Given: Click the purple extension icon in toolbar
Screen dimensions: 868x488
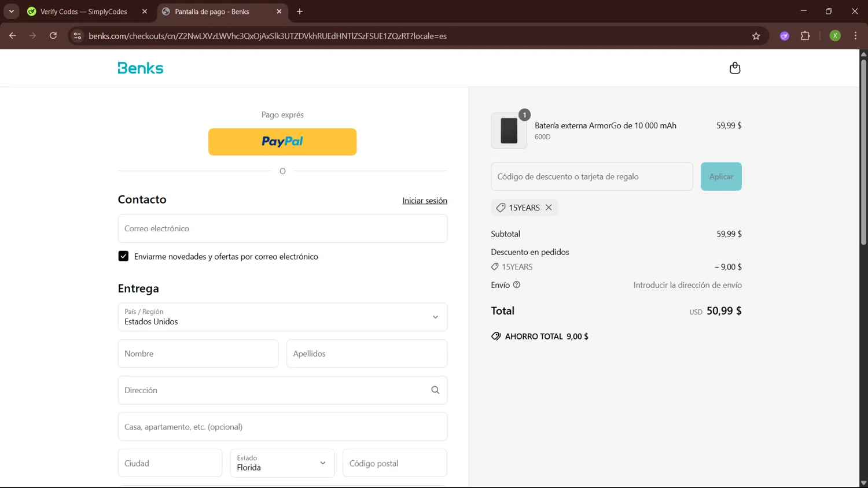Looking at the screenshot, I should 785,36.
